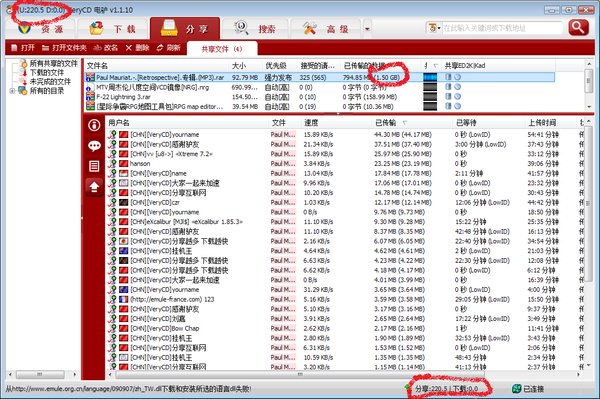Select the [CHN]vv «Xtreme 7.2» client
Image resolution: width=600 pixels, height=399 pixels.
(344, 154)
